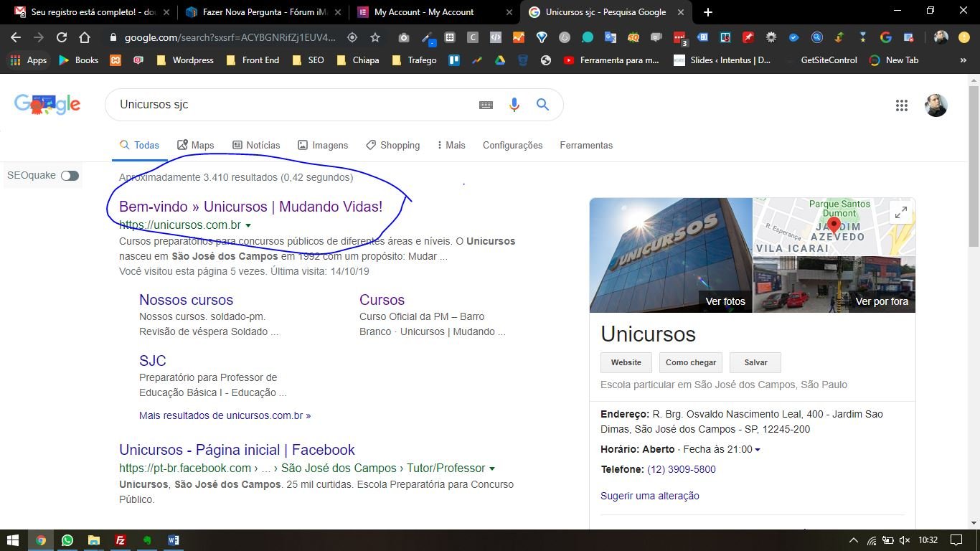
Task: Expand the map in the knowledge panel
Action: click(900, 212)
